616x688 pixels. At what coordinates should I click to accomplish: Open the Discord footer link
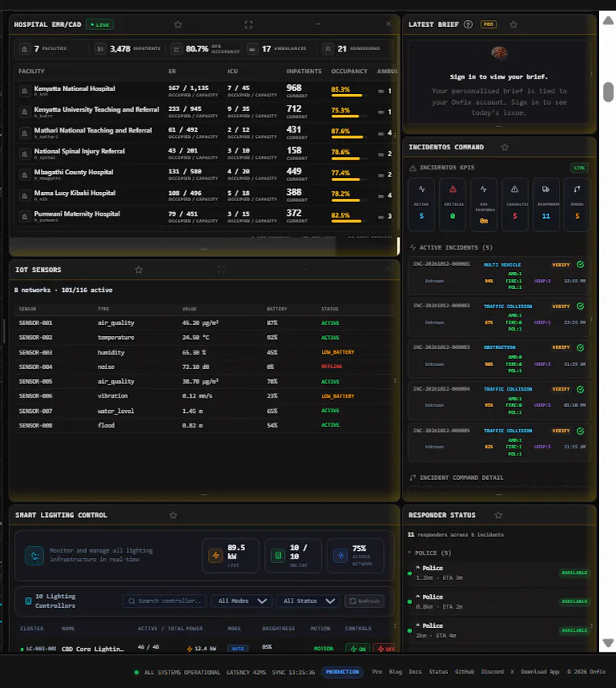click(492, 672)
